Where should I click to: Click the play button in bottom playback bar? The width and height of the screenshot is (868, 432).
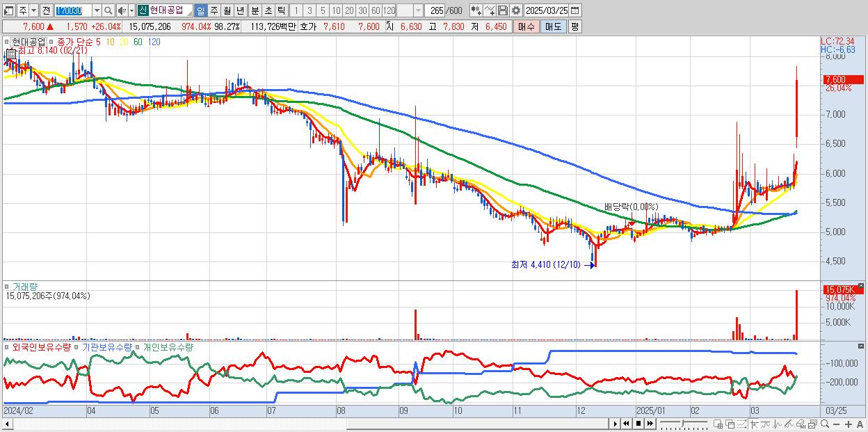coord(615,424)
